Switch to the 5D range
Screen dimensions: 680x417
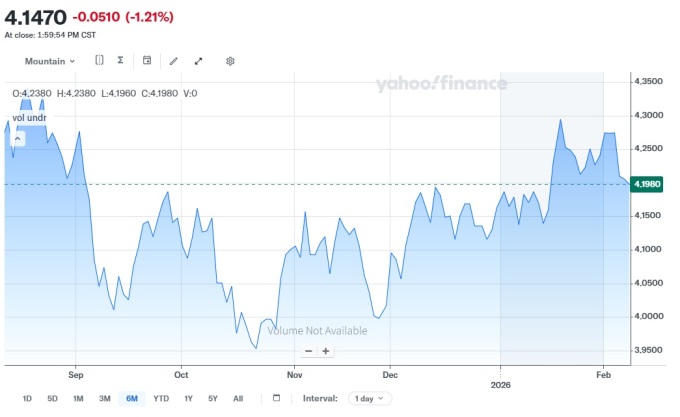52,398
